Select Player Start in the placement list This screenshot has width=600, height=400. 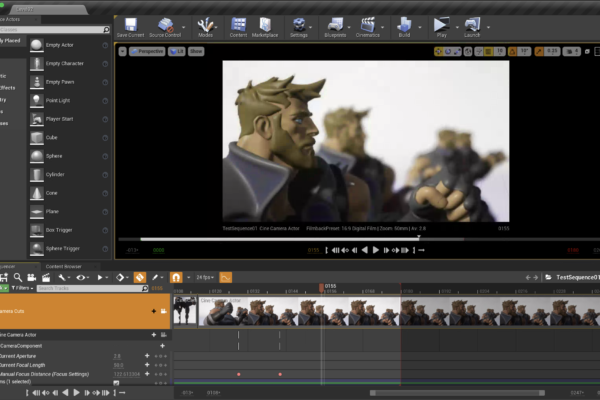pos(70,119)
